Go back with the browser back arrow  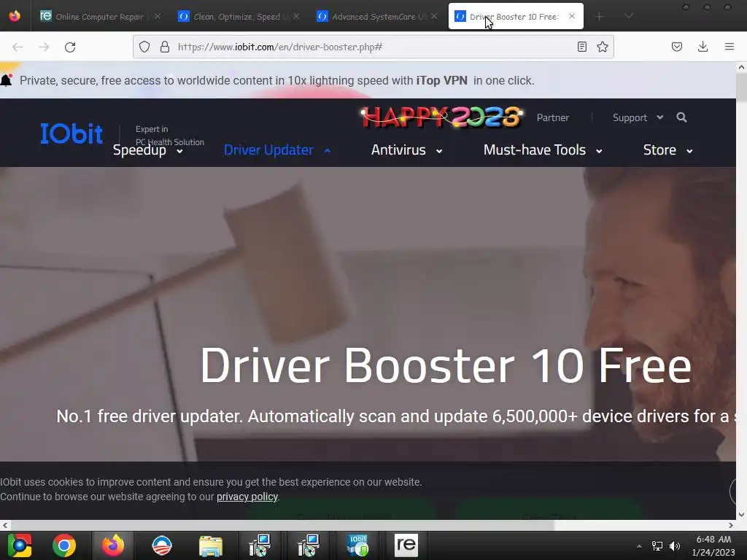click(18, 47)
